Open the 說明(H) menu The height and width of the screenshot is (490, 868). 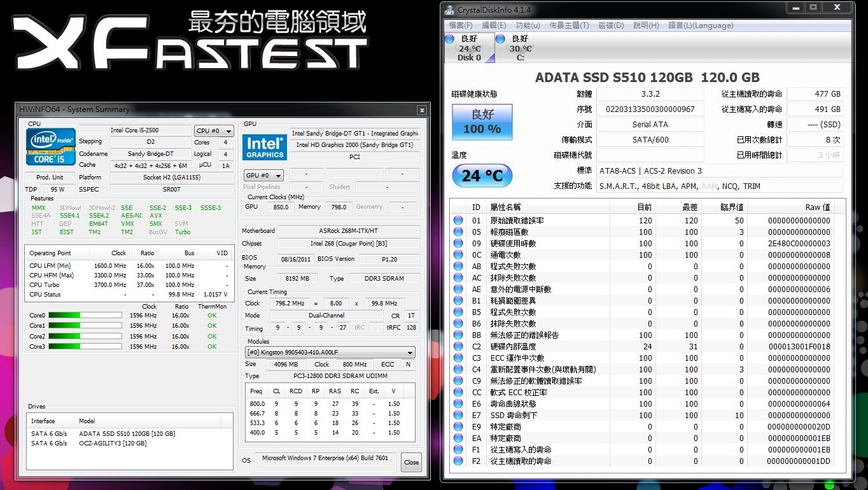point(646,25)
